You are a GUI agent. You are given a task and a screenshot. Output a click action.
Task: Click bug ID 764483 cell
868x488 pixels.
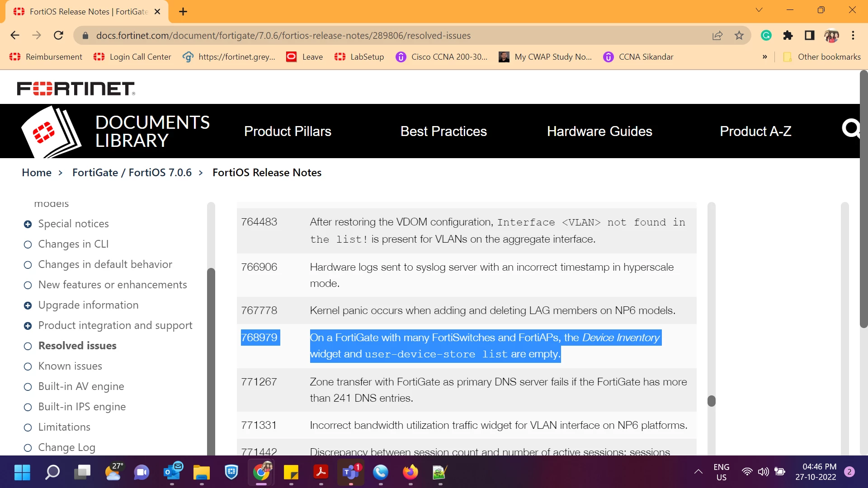pos(259,222)
